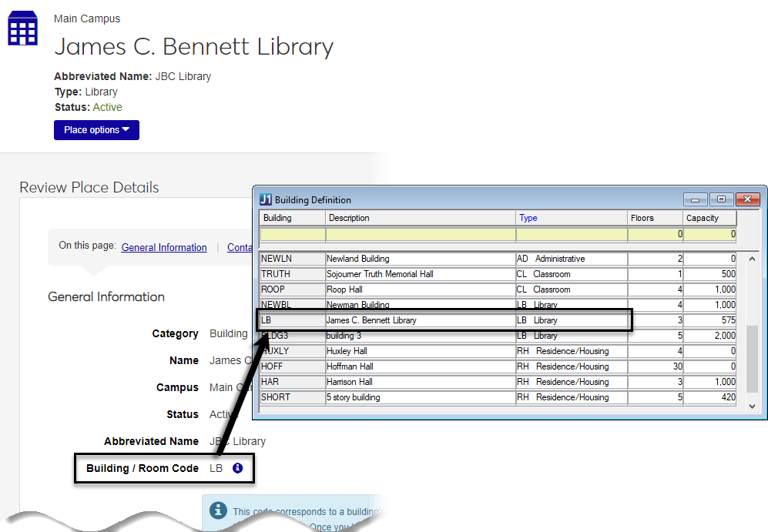Screen dimensions: 768x532
Task: Click the Type filter field in yellow row
Action: click(x=572, y=234)
